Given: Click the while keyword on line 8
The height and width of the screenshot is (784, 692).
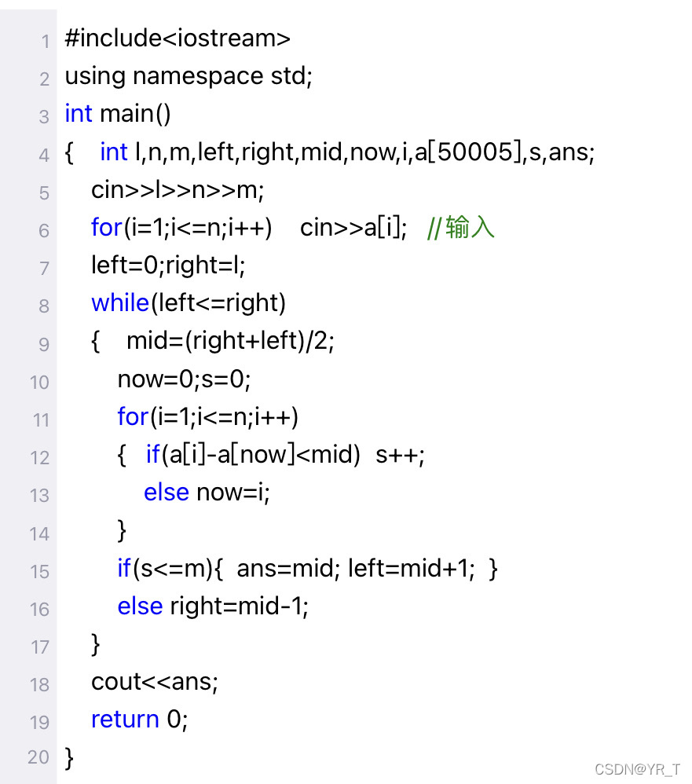Looking at the screenshot, I should pos(119,302).
